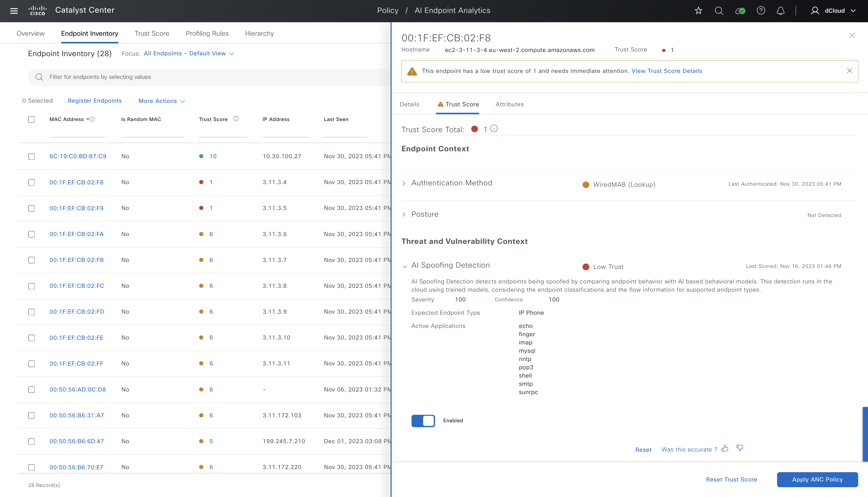Click the IP Address column filter field
The width and height of the screenshot is (868, 497).
(285, 132)
